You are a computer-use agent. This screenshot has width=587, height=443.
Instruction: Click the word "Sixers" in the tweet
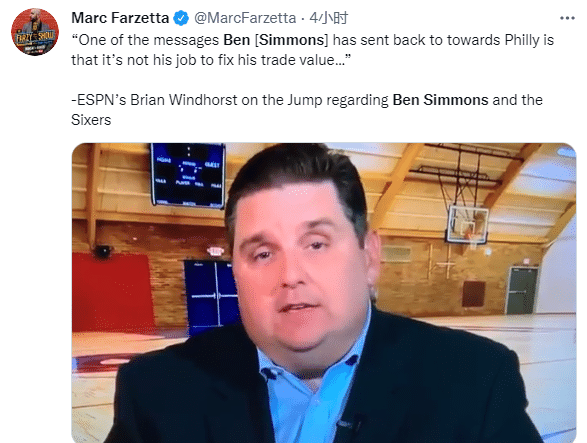(x=91, y=120)
